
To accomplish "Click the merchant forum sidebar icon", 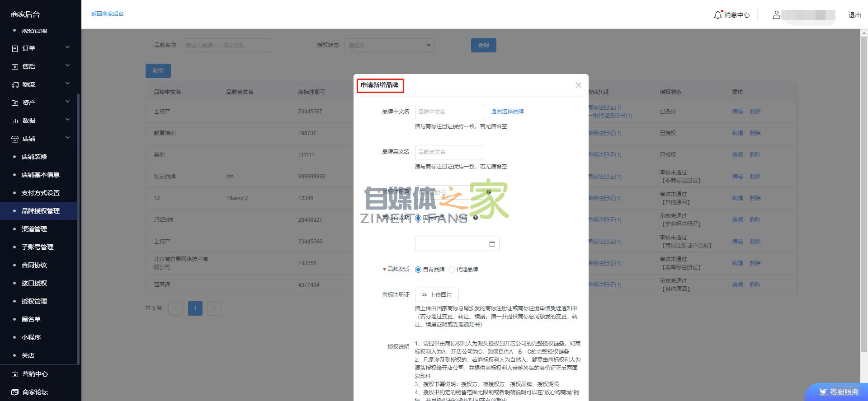I will click(15, 392).
